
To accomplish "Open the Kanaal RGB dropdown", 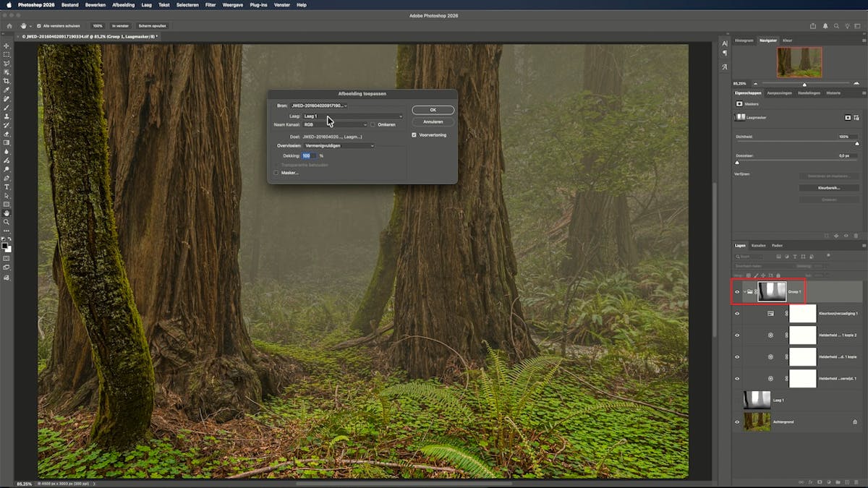I will pos(335,124).
